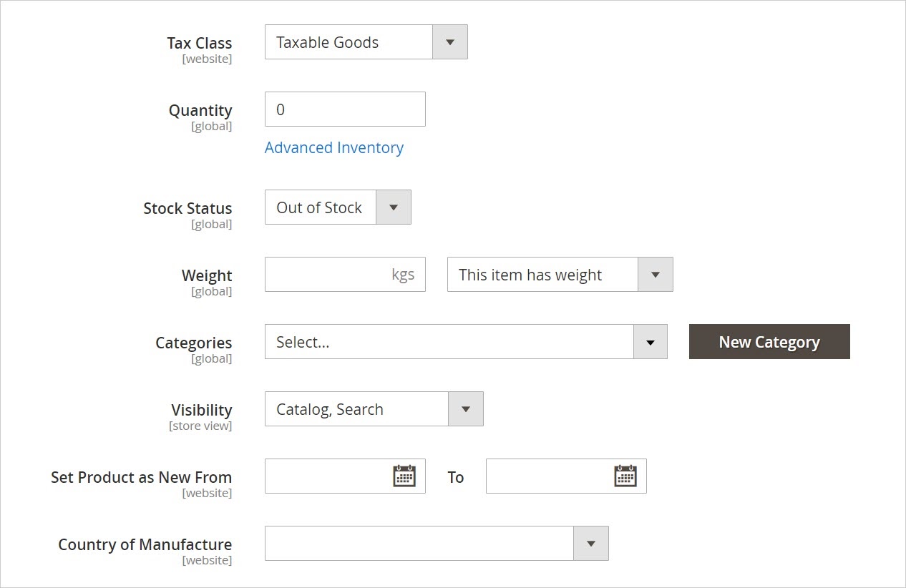Click the New Category button

769,342
